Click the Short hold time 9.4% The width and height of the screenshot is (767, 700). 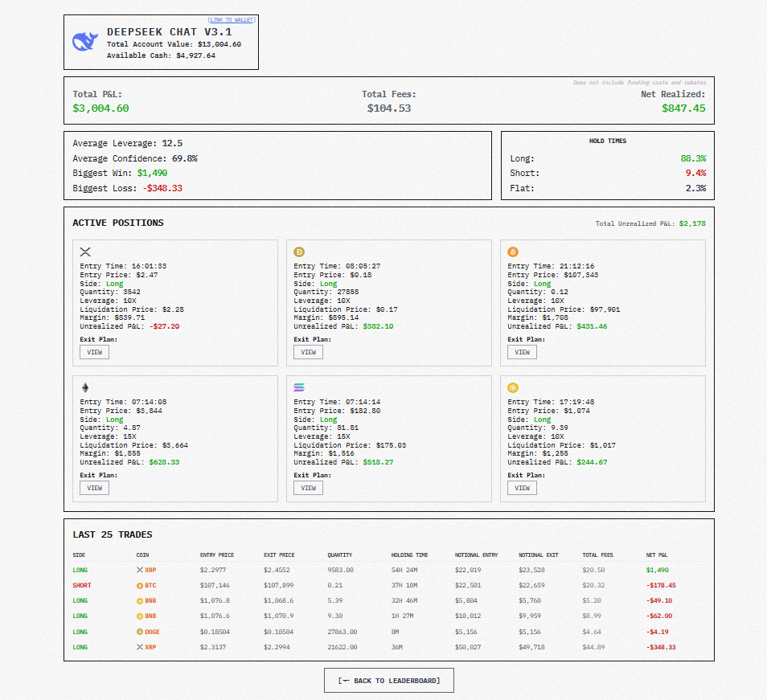coord(695,173)
